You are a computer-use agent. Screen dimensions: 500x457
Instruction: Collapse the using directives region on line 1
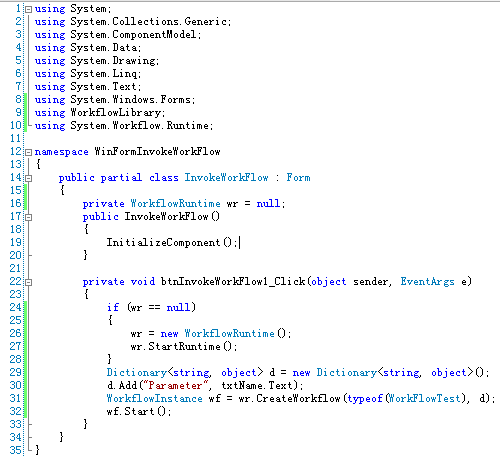(x=29, y=9)
